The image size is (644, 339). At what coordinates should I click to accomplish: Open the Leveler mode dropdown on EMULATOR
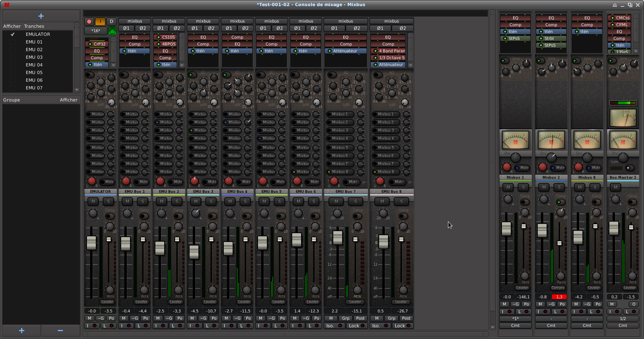[x=107, y=302]
